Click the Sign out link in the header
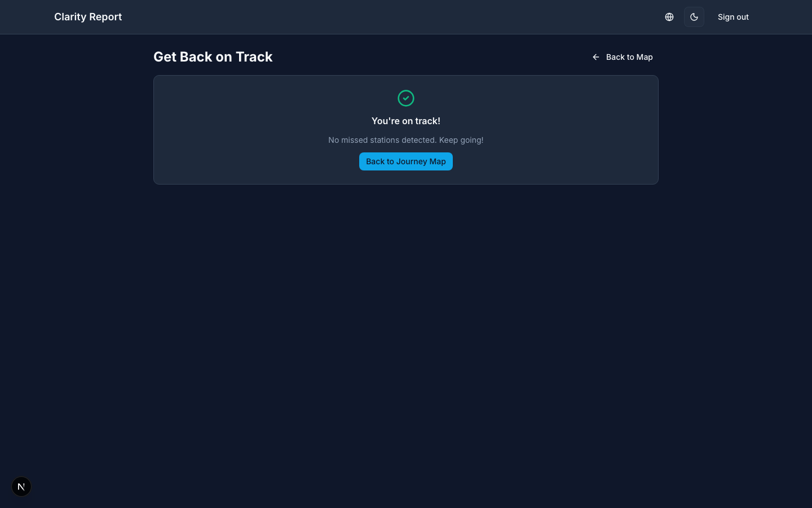The width and height of the screenshot is (812, 508). 733,17
